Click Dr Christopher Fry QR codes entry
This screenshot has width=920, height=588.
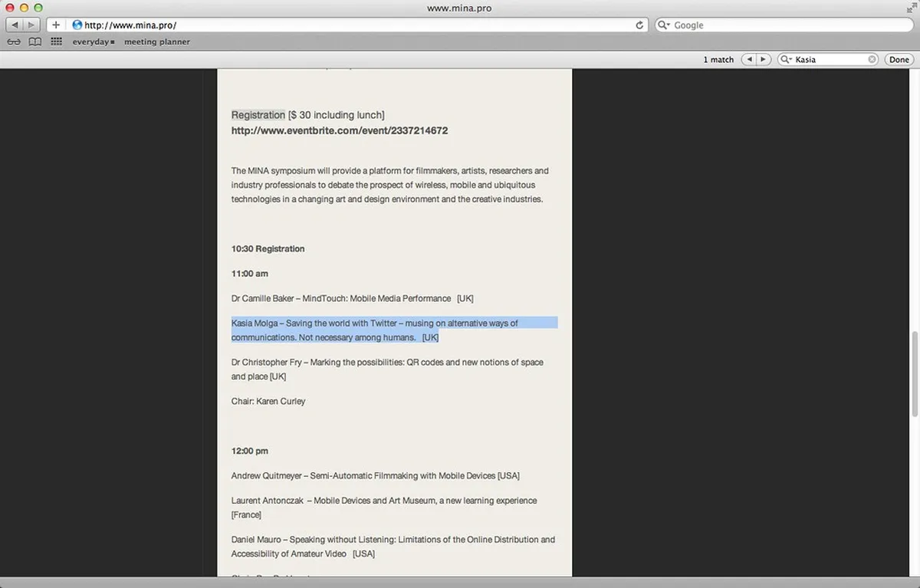coord(387,370)
